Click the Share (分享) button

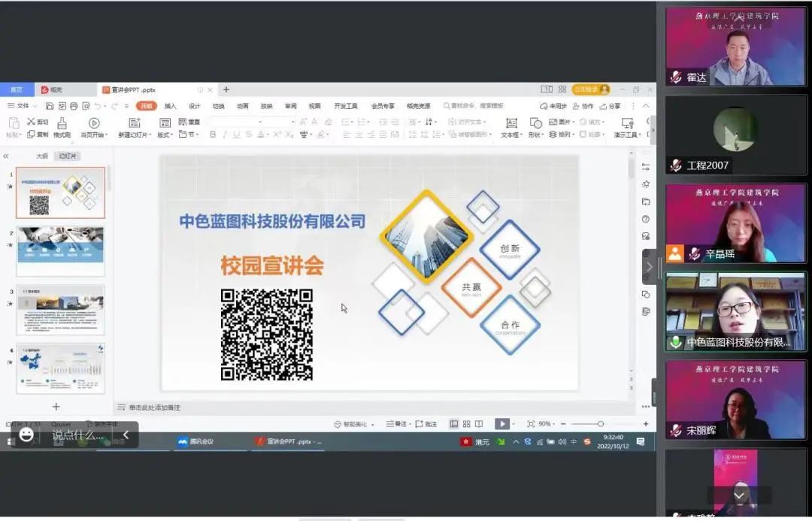click(x=610, y=106)
